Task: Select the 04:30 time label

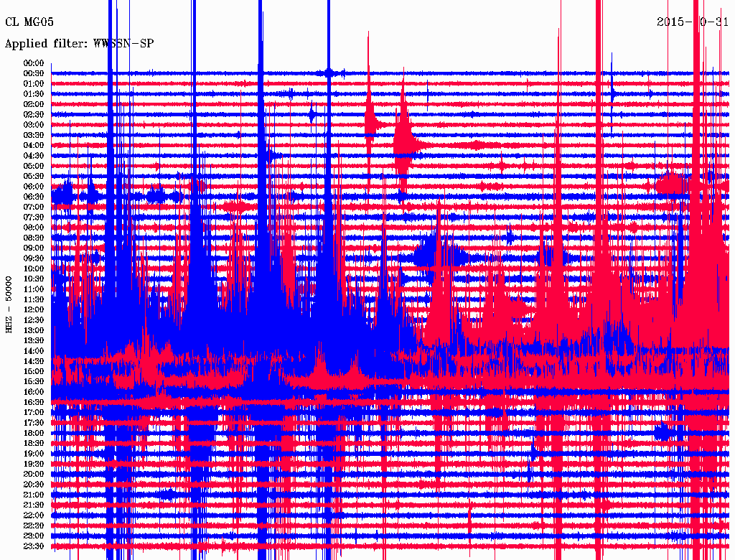Action: tap(34, 156)
